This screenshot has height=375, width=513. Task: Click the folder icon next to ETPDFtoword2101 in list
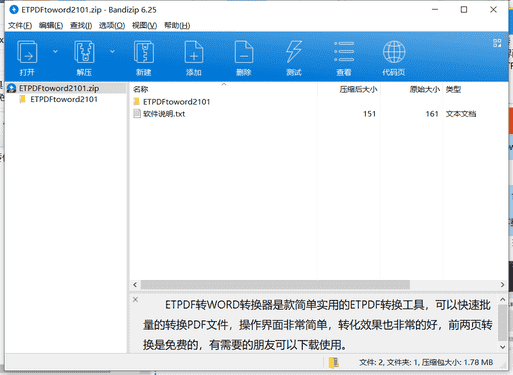[136, 101]
